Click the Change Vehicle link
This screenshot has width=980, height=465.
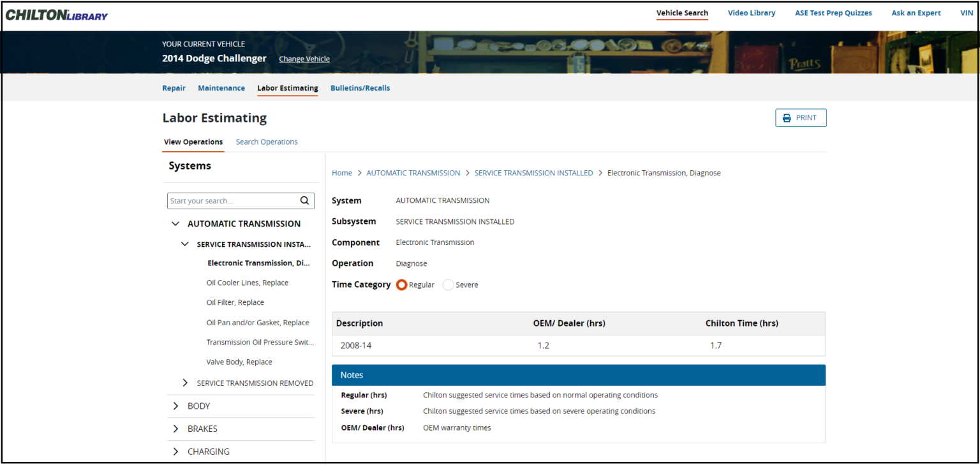(x=304, y=59)
